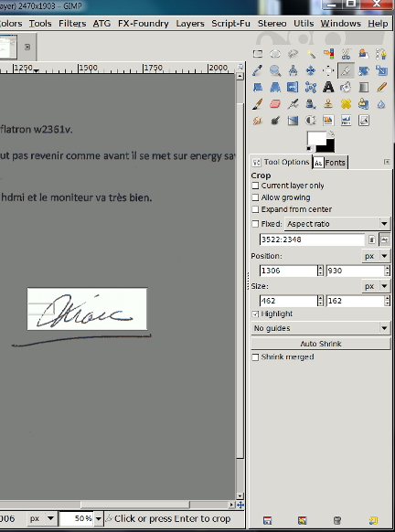Click the Restore Tool Options icon
Image resolution: width=395 pixels, height=532 pixels.
pyautogui.click(x=302, y=520)
